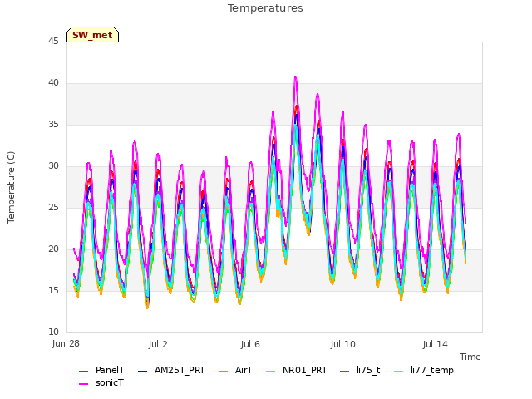The image size is (532, 399).
Task: Click the Temperatures chart title
Action: [x=265, y=8]
